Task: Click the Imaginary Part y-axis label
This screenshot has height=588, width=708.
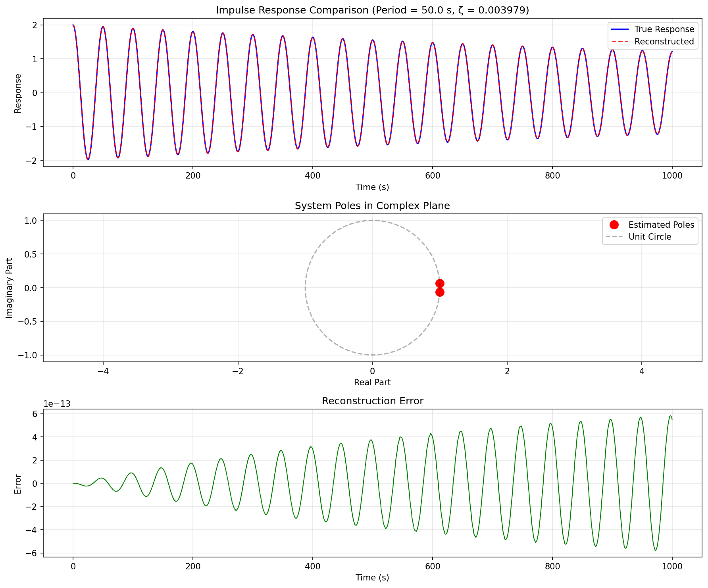Action: (x=10, y=288)
